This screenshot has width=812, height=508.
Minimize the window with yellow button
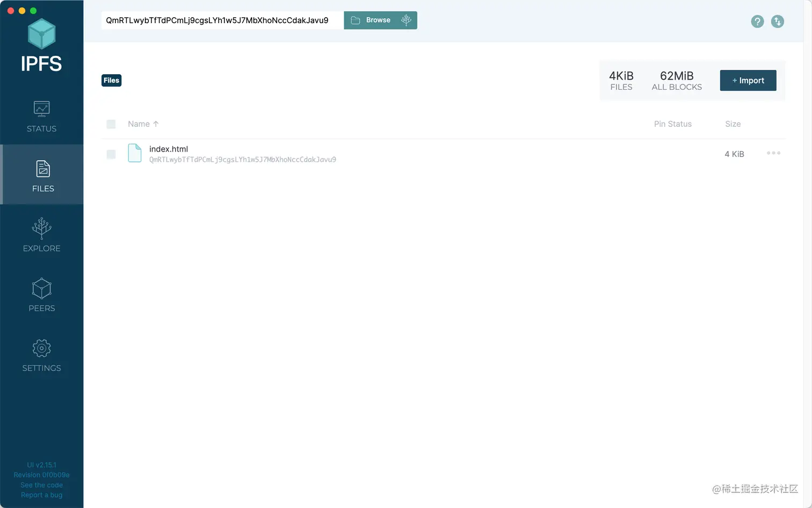22,11
